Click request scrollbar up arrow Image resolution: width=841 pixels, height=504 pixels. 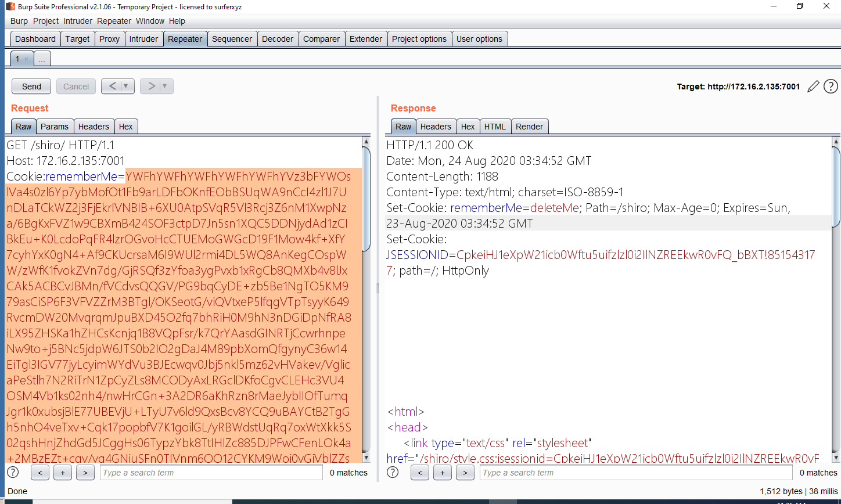click(x=366, y=141)
